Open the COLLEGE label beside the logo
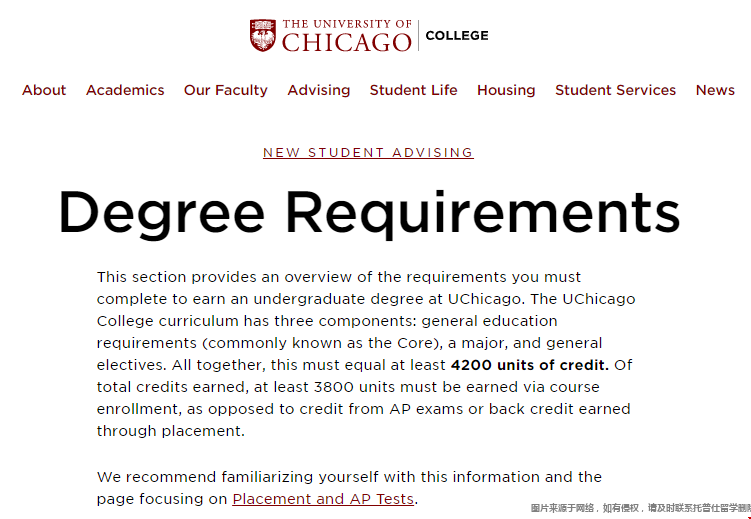751x519 pixels. pos(457,36)
